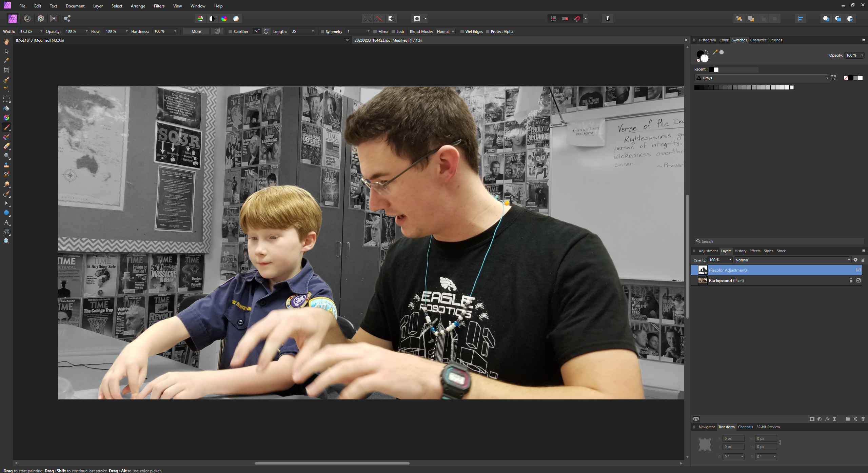The image size is (868, 473).
Task: Enable the Stabilizer checkbox
Action: point(230,32)
